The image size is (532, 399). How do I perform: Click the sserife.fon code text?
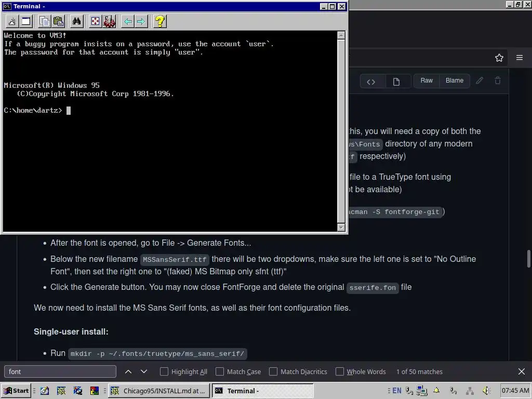point(373,288)
